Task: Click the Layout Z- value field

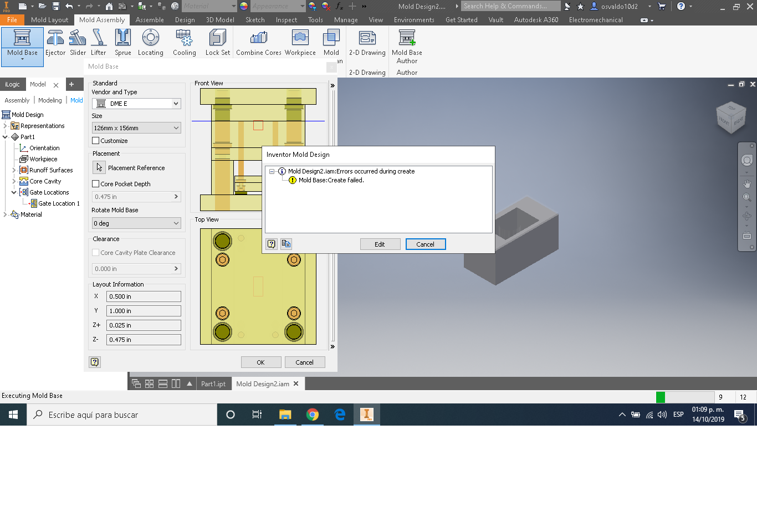Action: click(x=144, y=340)
